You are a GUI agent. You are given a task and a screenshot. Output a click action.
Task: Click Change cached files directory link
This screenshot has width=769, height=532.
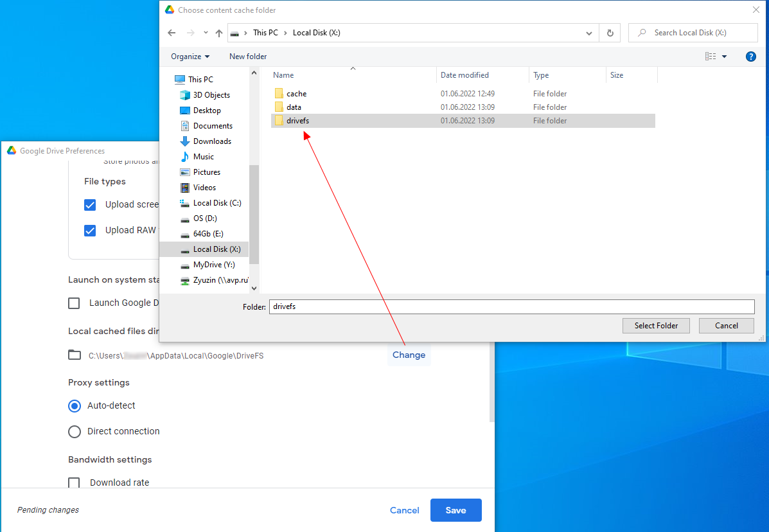409,355
